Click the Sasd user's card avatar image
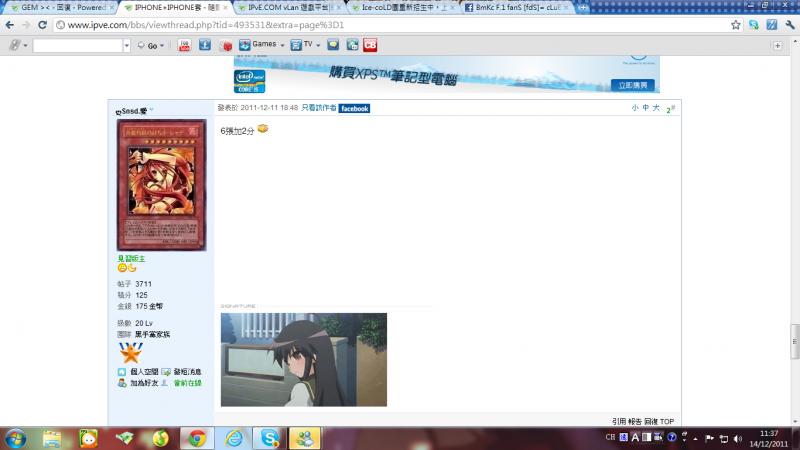Screen dimensions: 800x450 tap(162, 185)
